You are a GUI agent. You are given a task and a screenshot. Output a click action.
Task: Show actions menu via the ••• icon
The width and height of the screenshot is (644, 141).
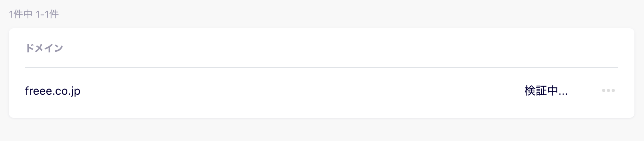tap(608, 91)
